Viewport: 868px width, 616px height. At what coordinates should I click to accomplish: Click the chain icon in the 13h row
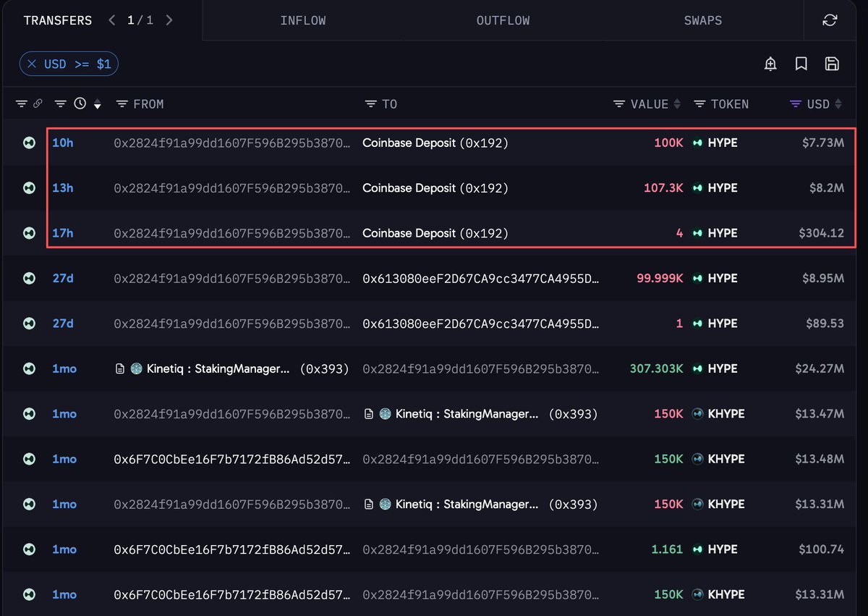tap(29, 188)
